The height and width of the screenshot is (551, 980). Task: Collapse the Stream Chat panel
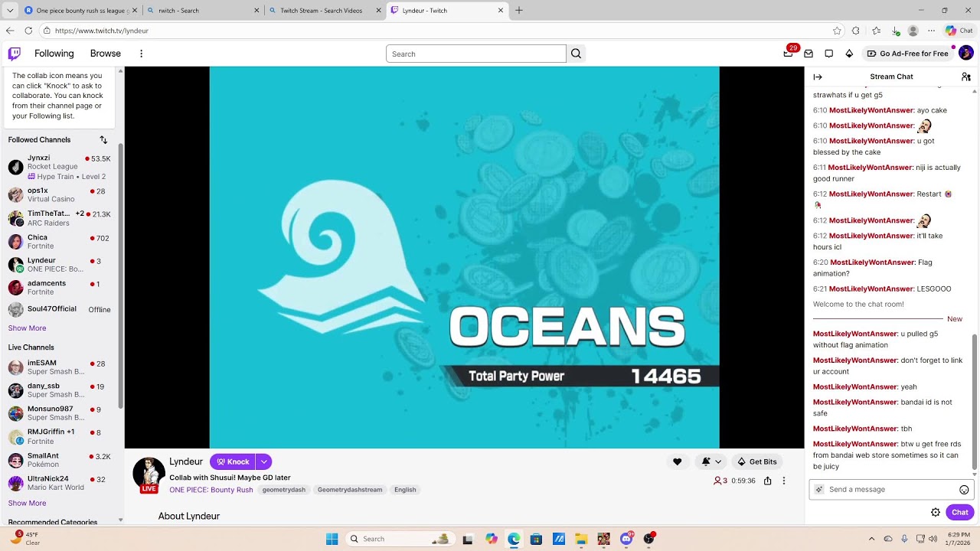pos(818,77)
